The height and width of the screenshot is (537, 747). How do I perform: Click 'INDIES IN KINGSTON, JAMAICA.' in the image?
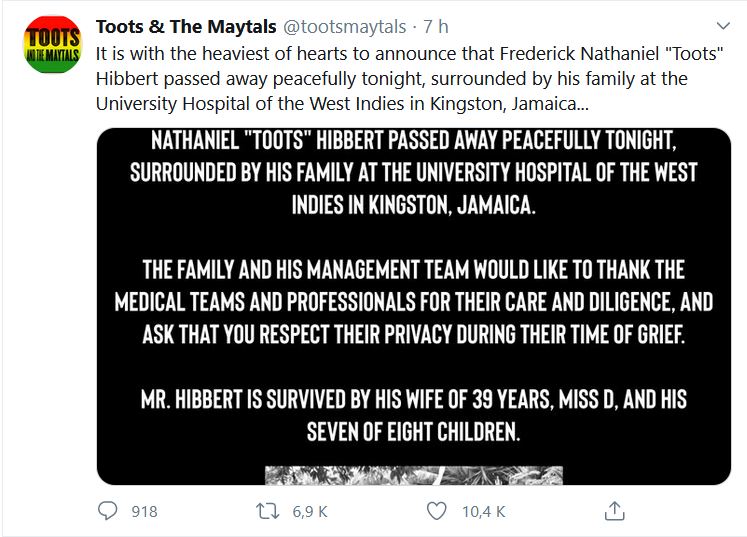[413, 205]
